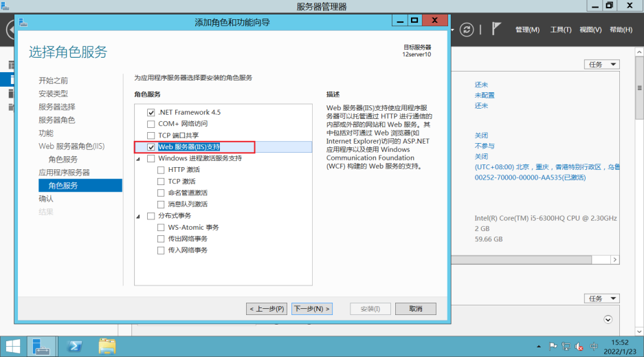
Task: Open Server Manager from the taskbar
Action: (x=41, y=347)
